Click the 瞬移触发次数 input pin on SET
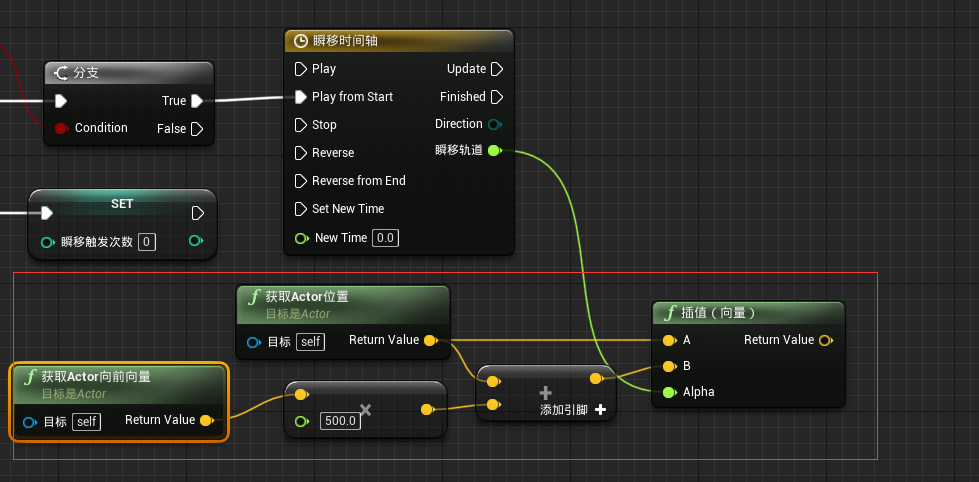979x482 pixels. [x=48, y=242]
